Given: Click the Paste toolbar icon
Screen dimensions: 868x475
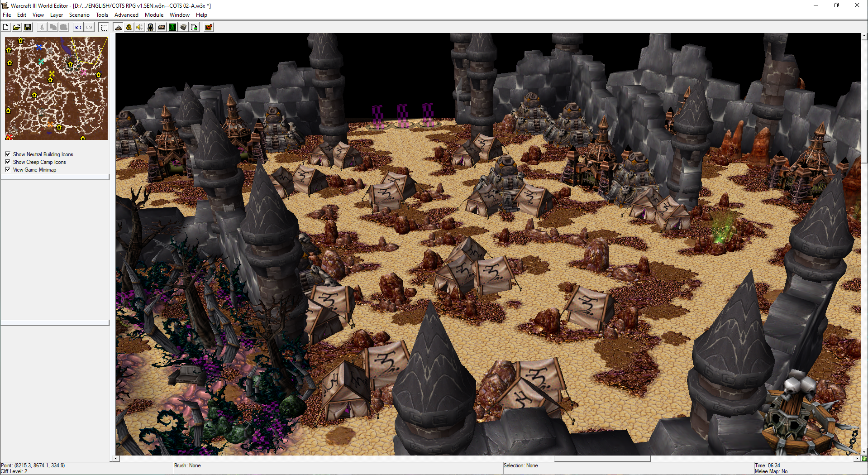Looking at the screenshot, I should [x=64, y=27].
